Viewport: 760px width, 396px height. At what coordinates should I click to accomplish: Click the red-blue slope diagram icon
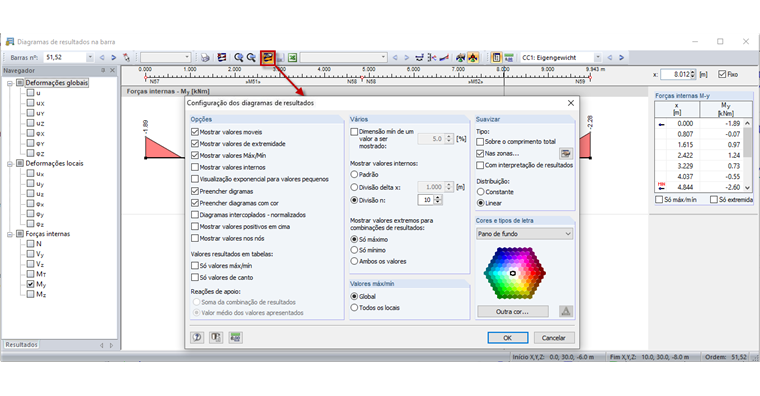click(x=443, y=58)
